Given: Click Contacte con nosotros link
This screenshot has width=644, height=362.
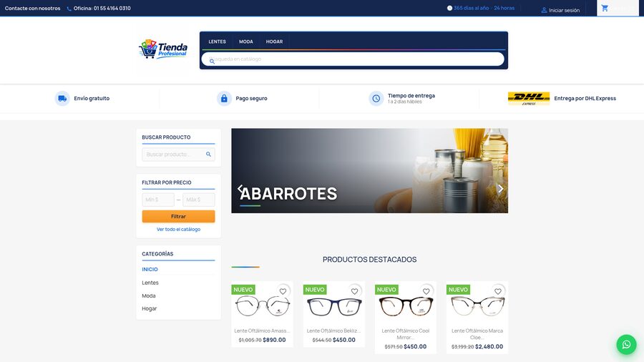Looking at the screenshot, I should click(32, 8).
